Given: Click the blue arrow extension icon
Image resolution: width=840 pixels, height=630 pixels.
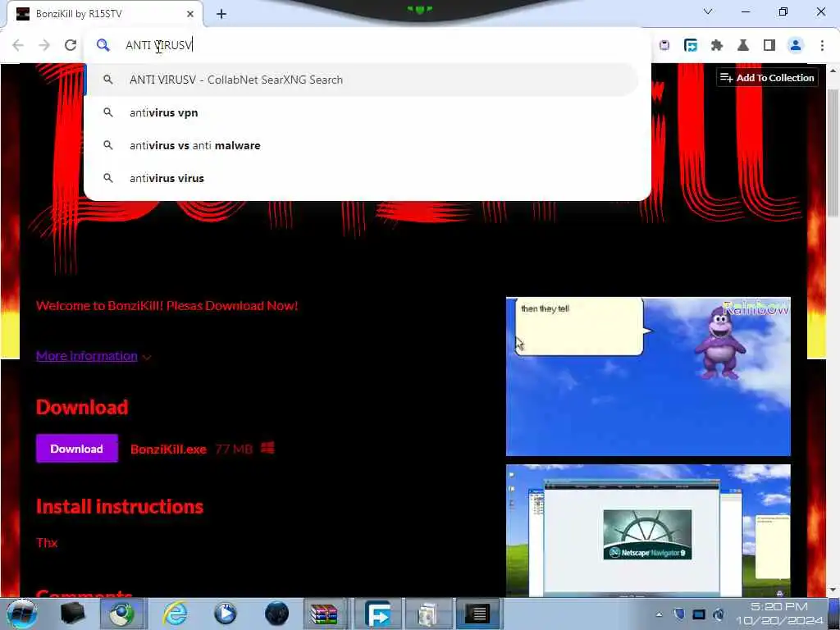Looking at the screenshot, I should coord(691,46).
